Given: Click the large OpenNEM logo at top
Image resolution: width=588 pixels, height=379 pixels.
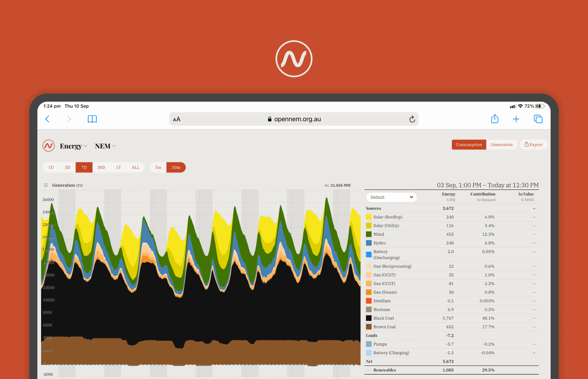Looking at the screenshot, I should (294, 59).
